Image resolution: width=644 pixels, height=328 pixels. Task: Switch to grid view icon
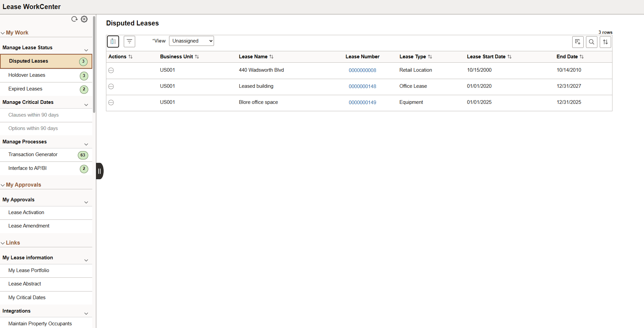(113, 42)
